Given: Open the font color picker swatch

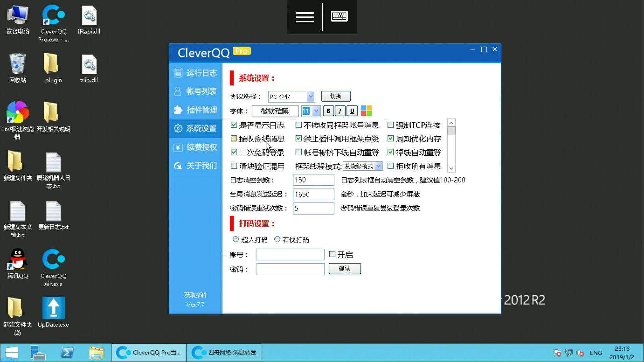Looking at the screenshot, I should pyautogui.click(x=366, y=111).
